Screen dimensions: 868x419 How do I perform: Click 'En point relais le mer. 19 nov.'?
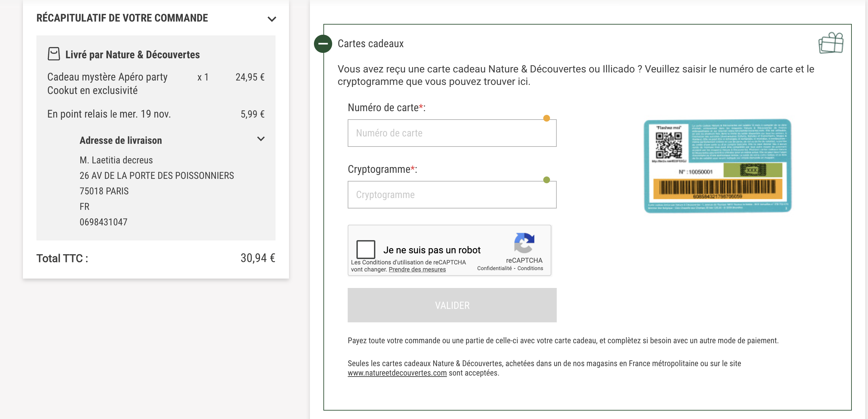coord(109,114)
